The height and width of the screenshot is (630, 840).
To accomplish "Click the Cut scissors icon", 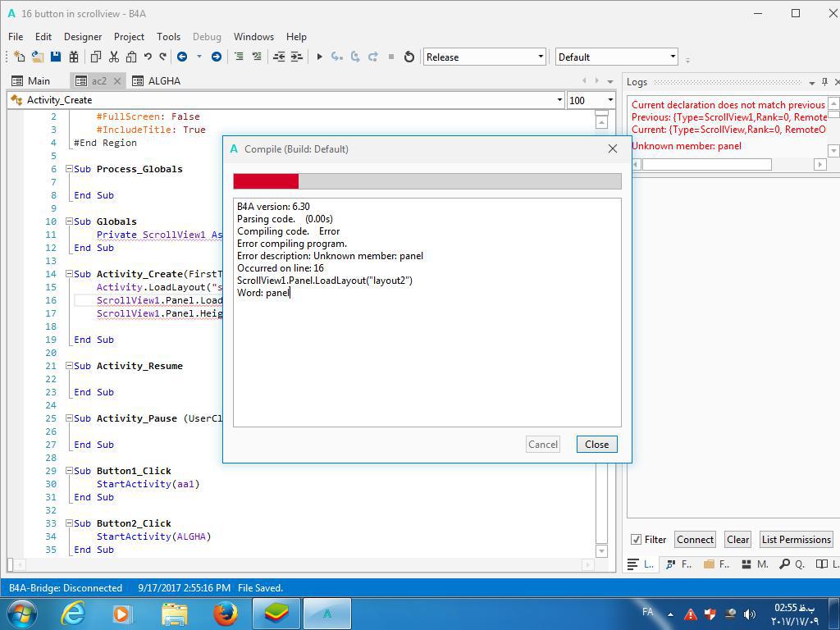I will tap(114, 57).
